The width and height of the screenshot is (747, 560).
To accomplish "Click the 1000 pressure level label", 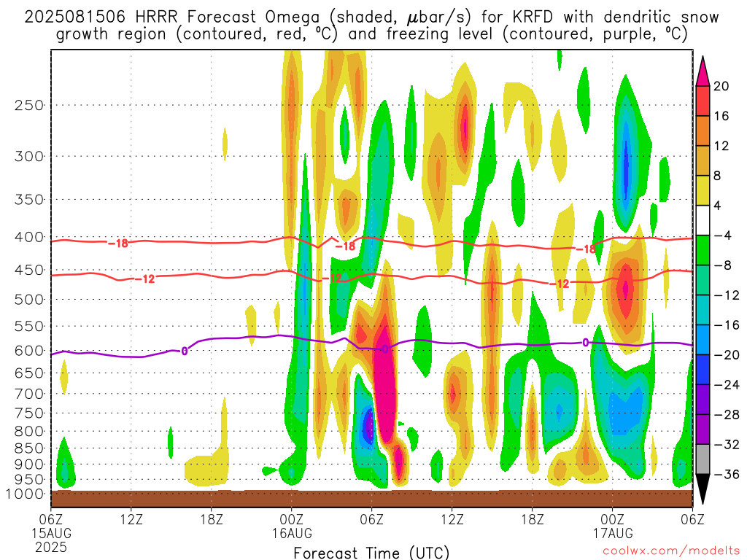I will pyautogui.click(x=26, y=494).
